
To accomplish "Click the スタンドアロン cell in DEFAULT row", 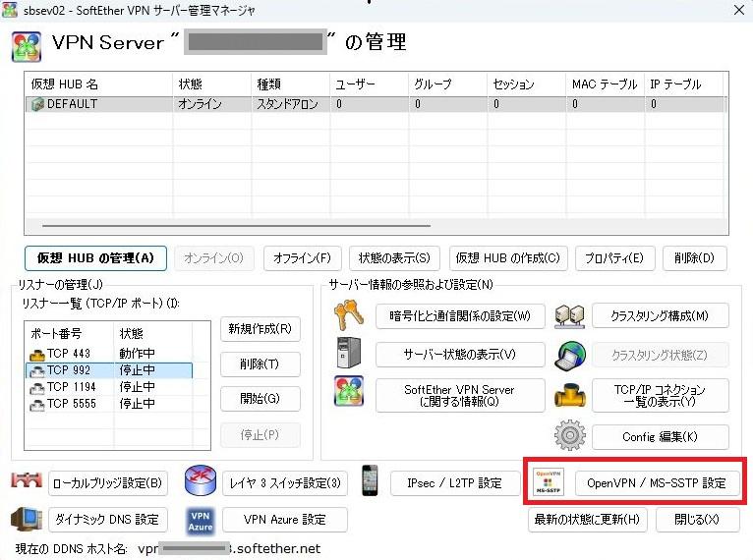I will tap(287, 104).
